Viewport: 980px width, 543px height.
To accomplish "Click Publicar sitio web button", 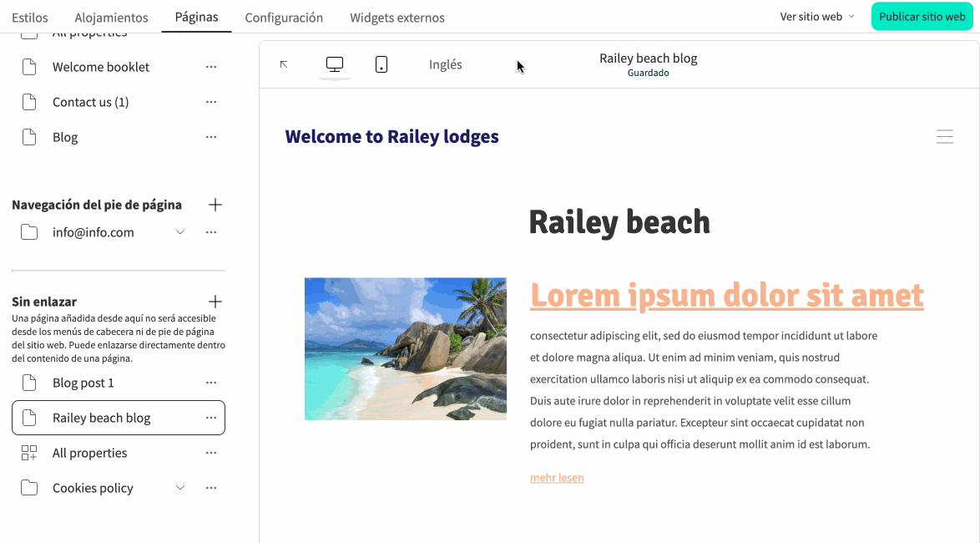I will pos(922,17).
